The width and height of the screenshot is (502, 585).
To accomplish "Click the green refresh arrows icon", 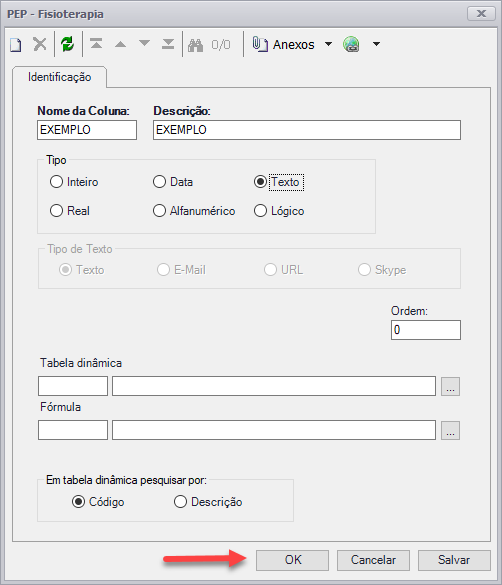I will (x=68, y=44).
